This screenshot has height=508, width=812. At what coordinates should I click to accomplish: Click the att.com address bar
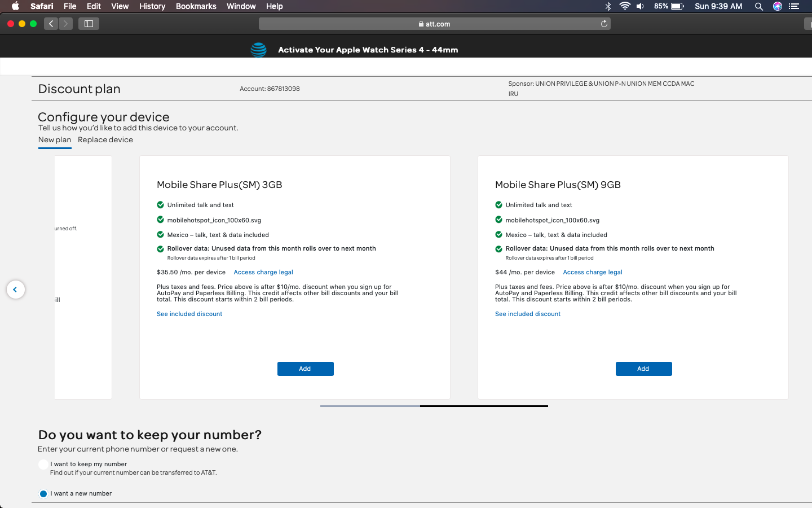[434, 24]
